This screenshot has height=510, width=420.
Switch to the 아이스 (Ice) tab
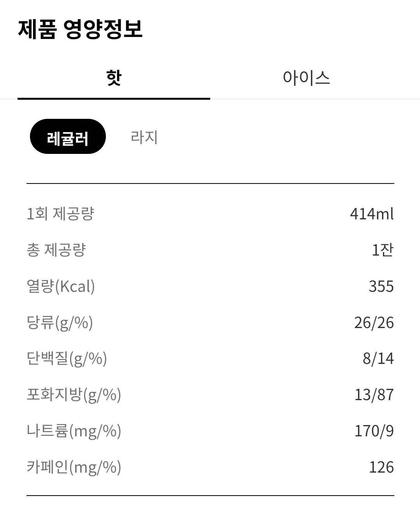pos(306,78)
